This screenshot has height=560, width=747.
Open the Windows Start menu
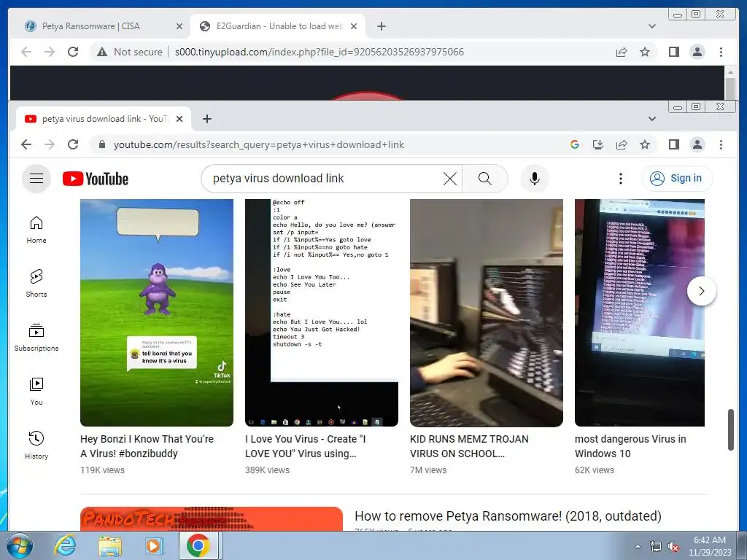[20, 545]
